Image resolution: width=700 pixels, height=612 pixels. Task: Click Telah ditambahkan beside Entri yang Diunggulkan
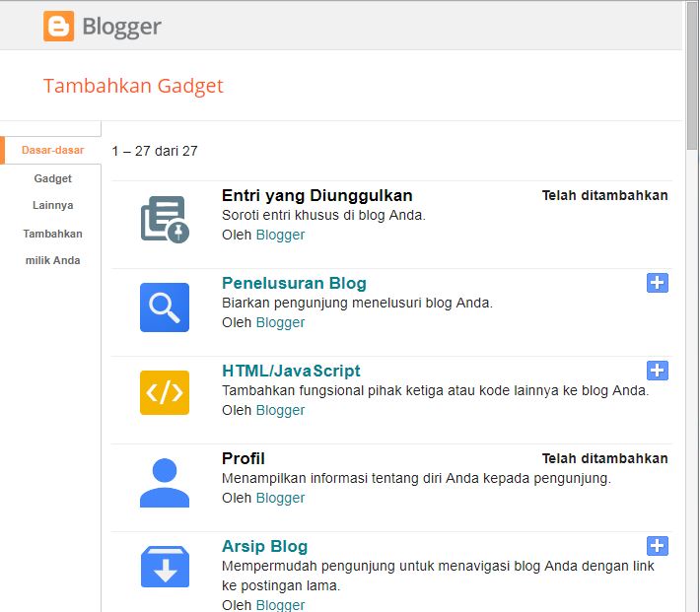[x=605, y=195]
